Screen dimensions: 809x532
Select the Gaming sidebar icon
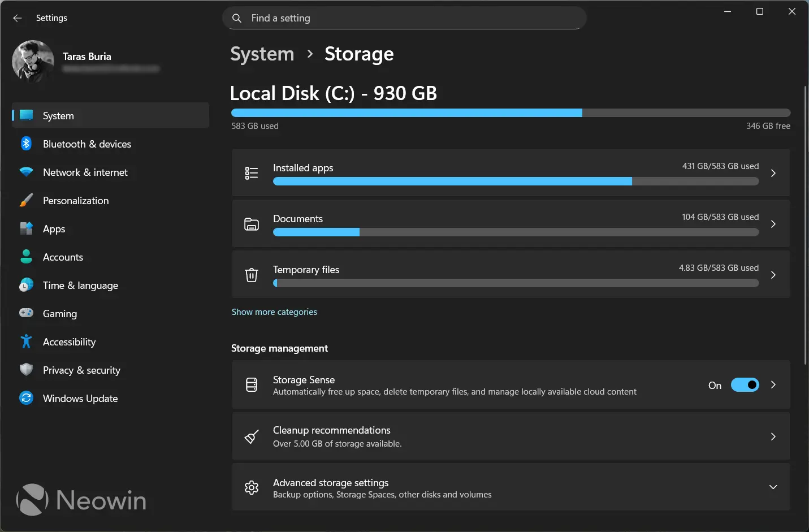[27, 314]
